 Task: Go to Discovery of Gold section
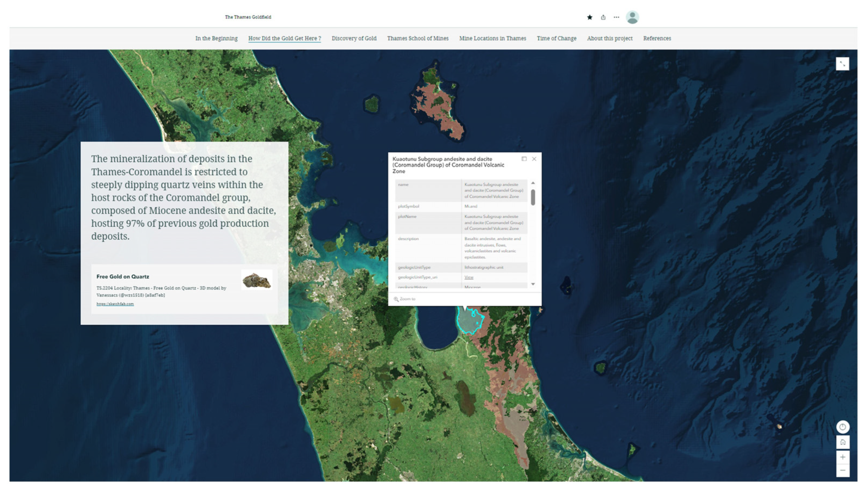coord(354,38)
